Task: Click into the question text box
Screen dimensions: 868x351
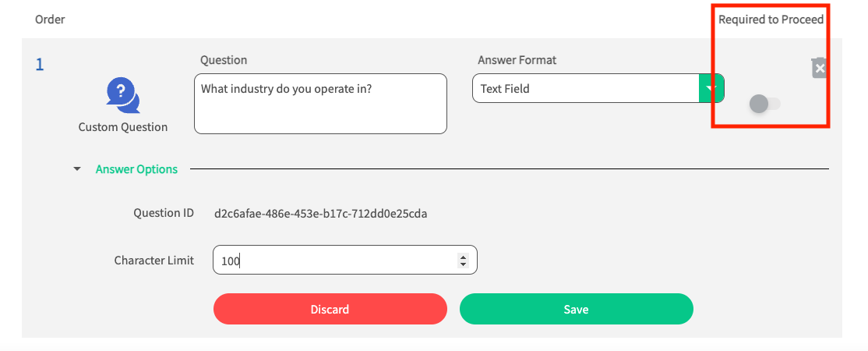Action: pos(320,104)
